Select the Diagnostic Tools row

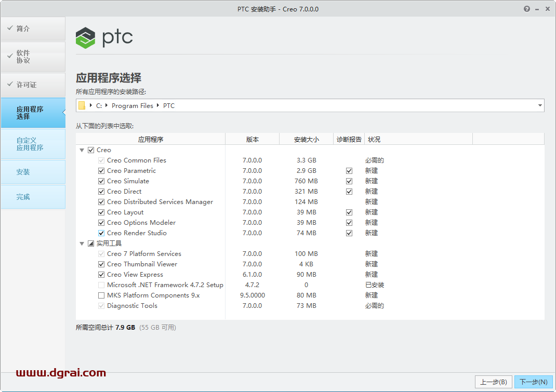pos(310,305)
